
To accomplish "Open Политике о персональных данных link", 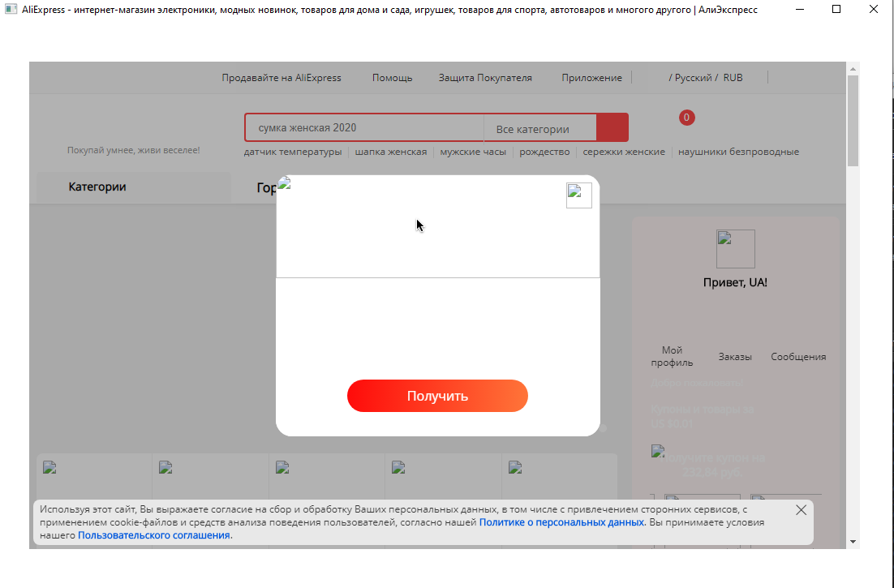I will click(561, 522).
